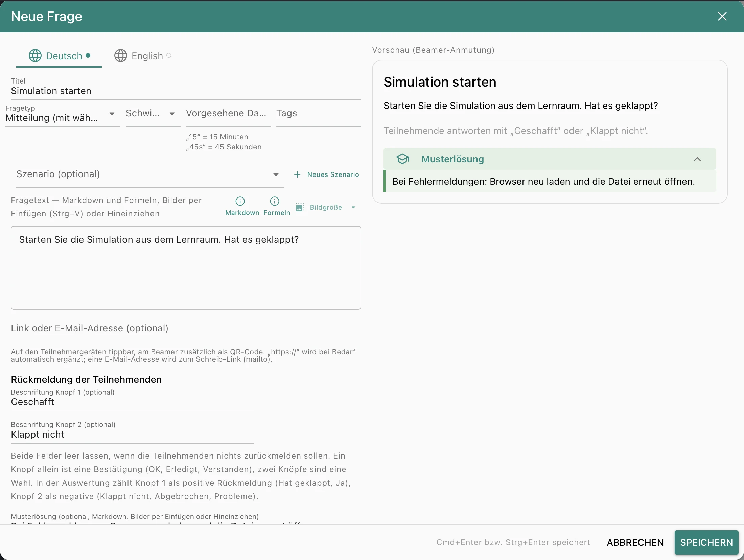Click the Markdown info icon
The height and width of the screenshot is (560, 744).
point(240,201)
